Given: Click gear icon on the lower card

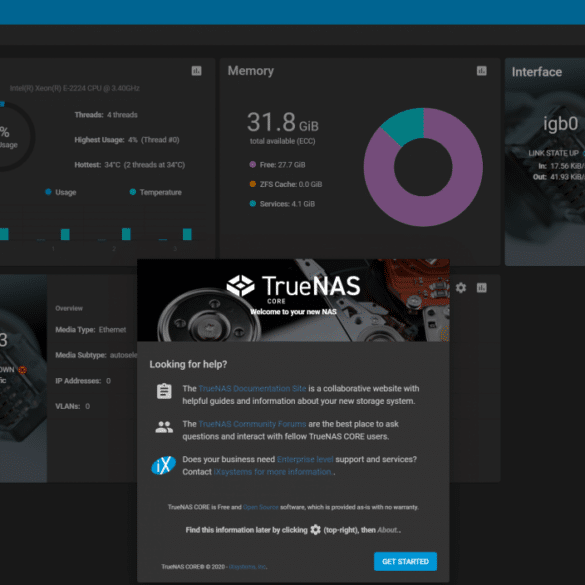Looking at the screenshot, I should pyautogui.click(x=461, y=288).
